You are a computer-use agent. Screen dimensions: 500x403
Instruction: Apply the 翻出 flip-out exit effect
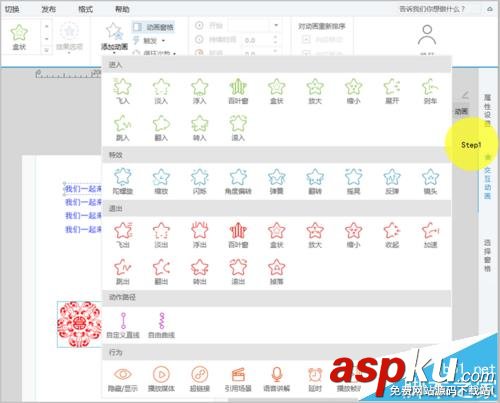[161, 272]
